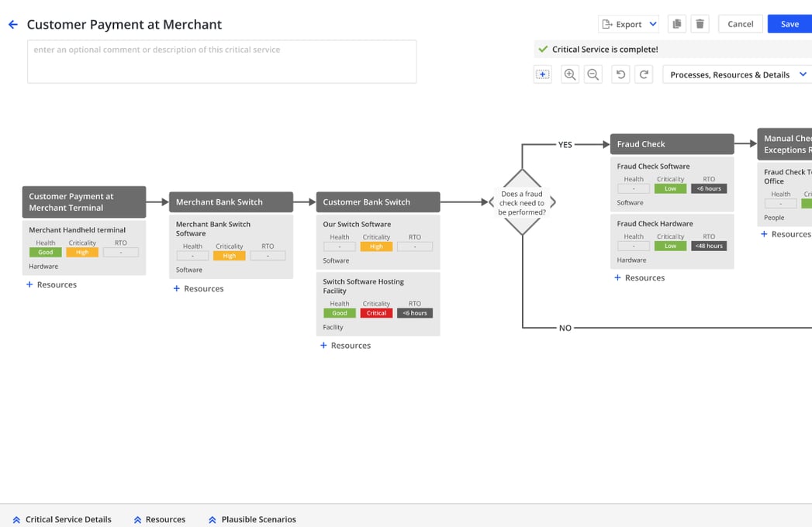Click the add process selection icon

543,74
